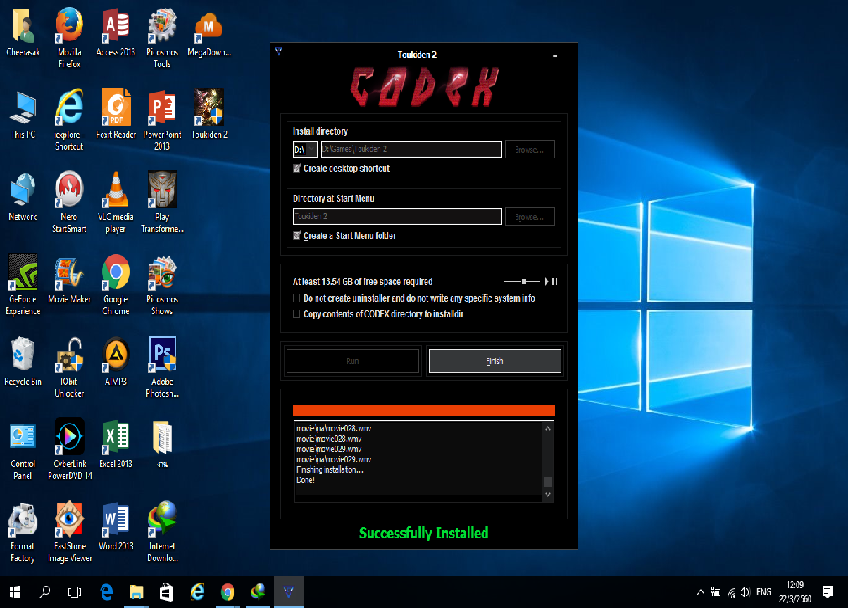Open the FastStone Image Viewer desktop icon
This screenshot has width=848, height=609.
point(70,532)
